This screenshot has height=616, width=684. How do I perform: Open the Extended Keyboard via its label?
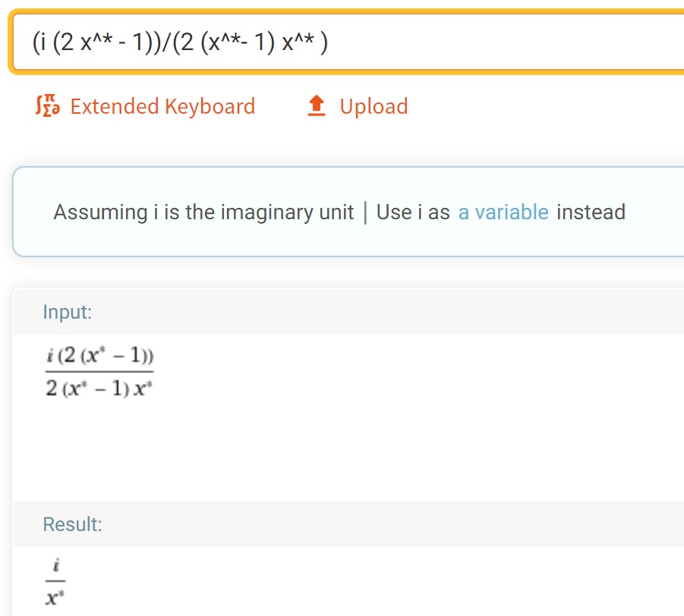(x=162, y=106)
